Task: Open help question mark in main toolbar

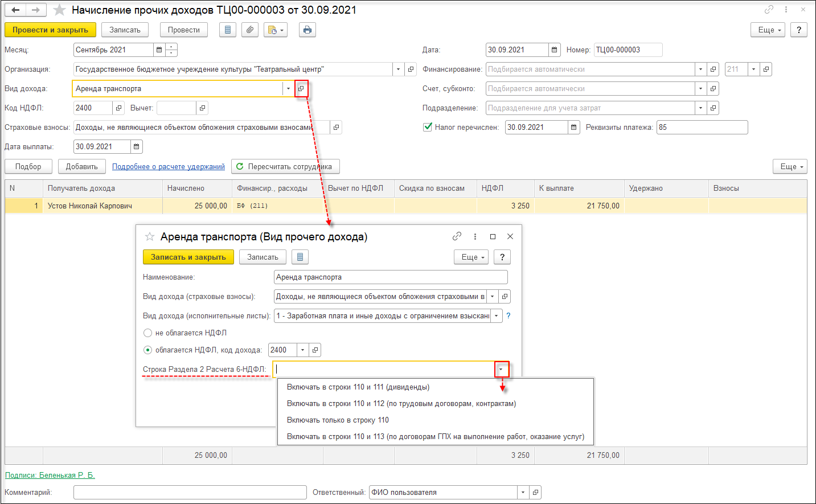Action: click(x=799, y=30)
